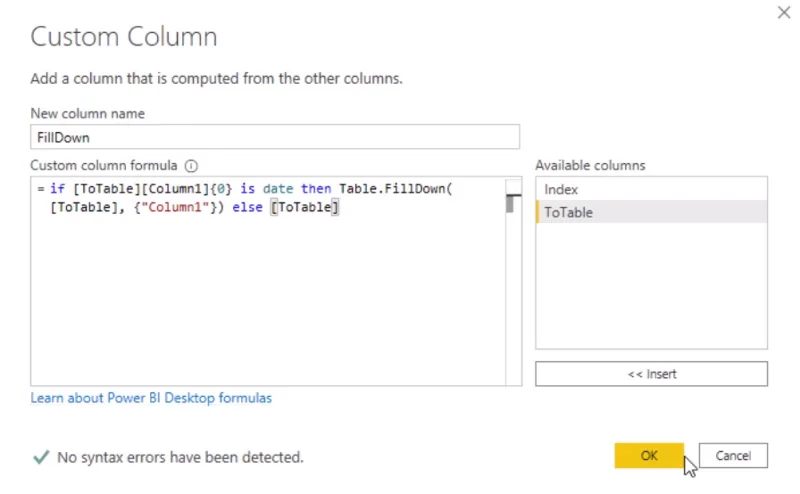The image size is (800, 494).
Task: Click the New column name field
Action: (275, 137)
